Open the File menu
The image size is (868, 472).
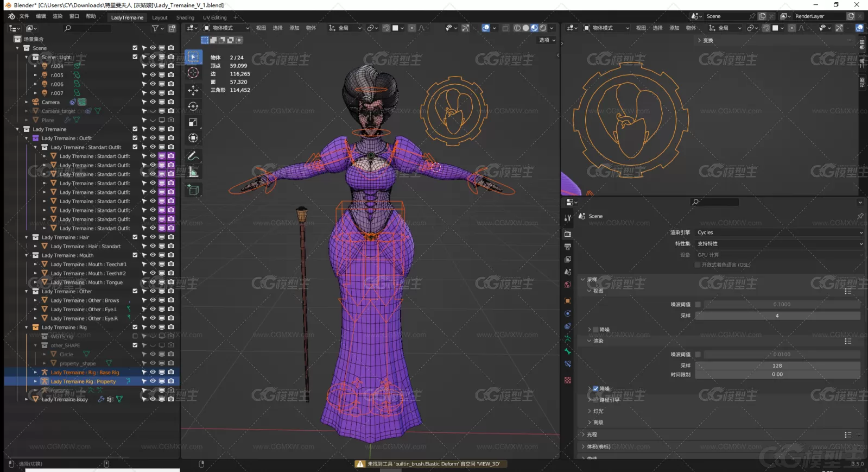[x=24, y=16]
